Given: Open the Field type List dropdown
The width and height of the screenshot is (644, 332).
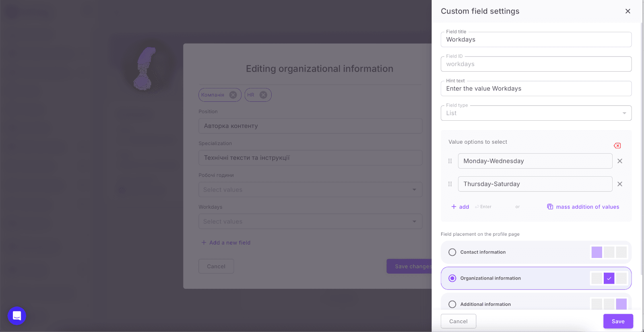Looking at the screenshot, I should click(536, 113).
